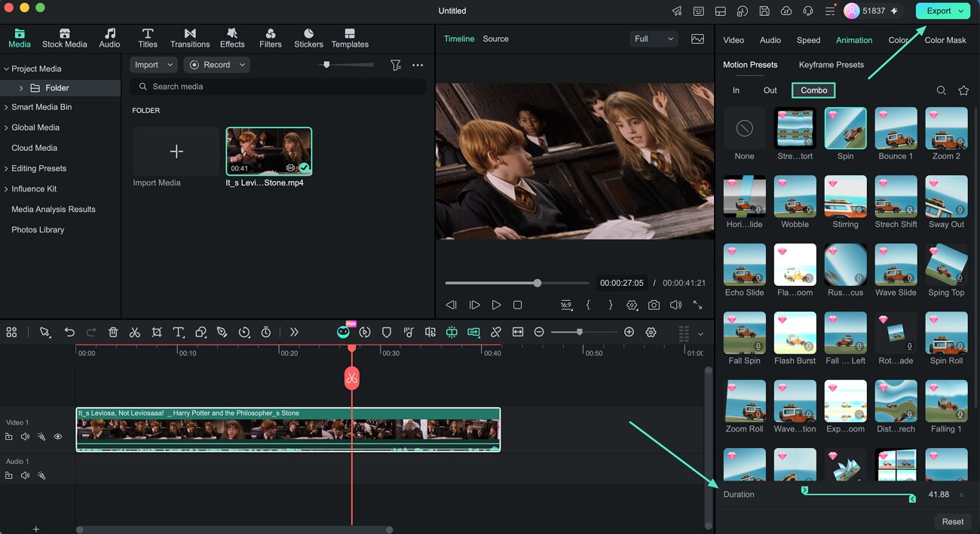This screenshot has height=534, width=980.
Task: Expand the Influence Kit section
Action: 6,189
